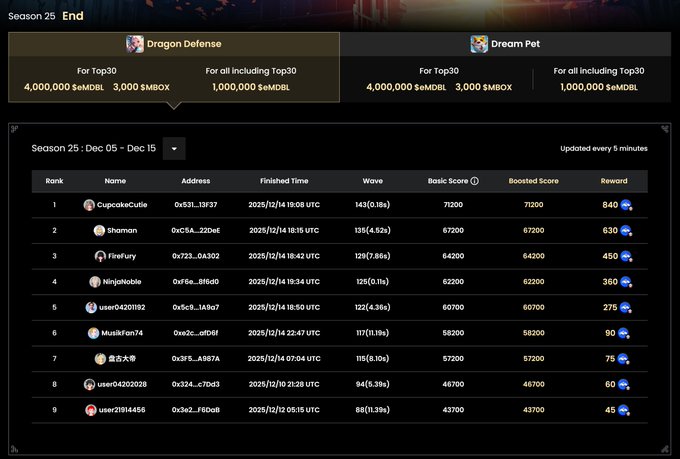680x459 pixels.
Task: Switch to the Dragon Defense tab
Action: [x=174, y=44]
